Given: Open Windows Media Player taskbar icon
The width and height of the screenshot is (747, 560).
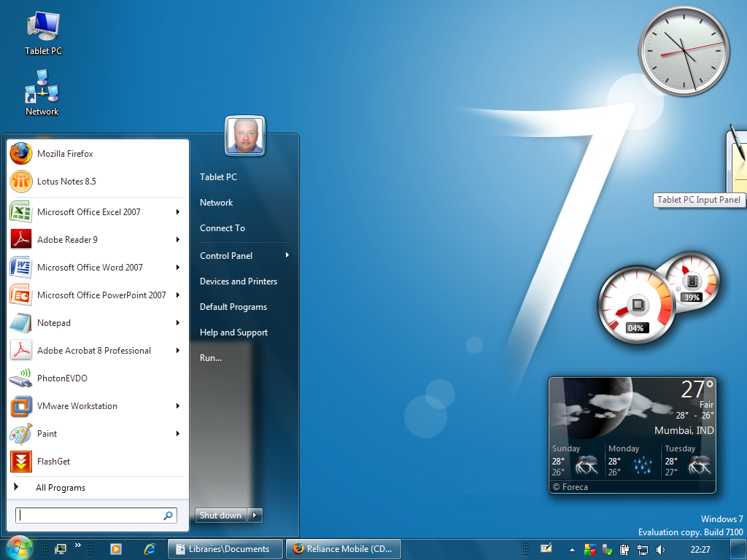Looking at the screenshot, I should pyautogui.click(x=115, y=549).
